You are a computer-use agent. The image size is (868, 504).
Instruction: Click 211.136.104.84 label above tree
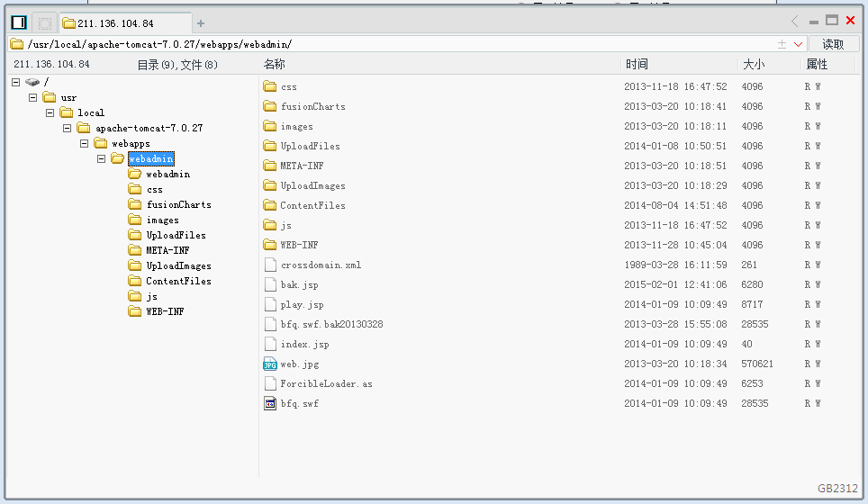coord(51,64)
